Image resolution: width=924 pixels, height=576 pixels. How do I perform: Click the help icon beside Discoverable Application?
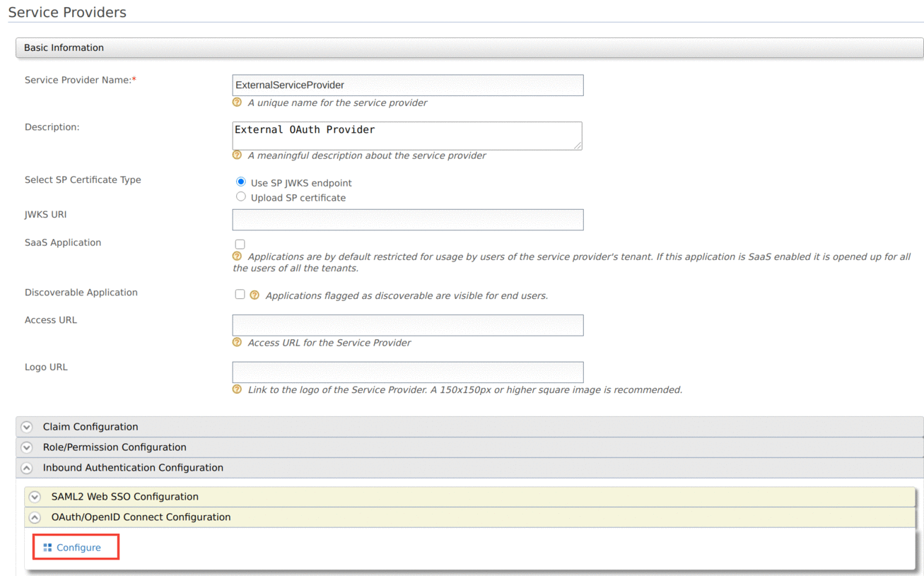coord(255,295)
